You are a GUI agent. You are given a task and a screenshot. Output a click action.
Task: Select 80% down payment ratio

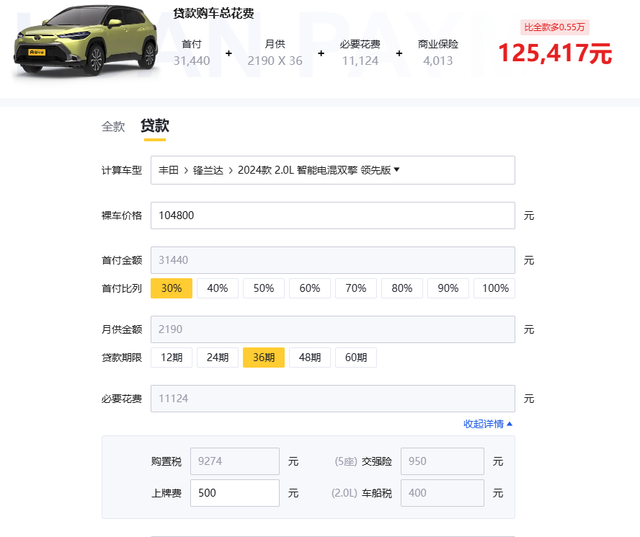pos(402,288)
